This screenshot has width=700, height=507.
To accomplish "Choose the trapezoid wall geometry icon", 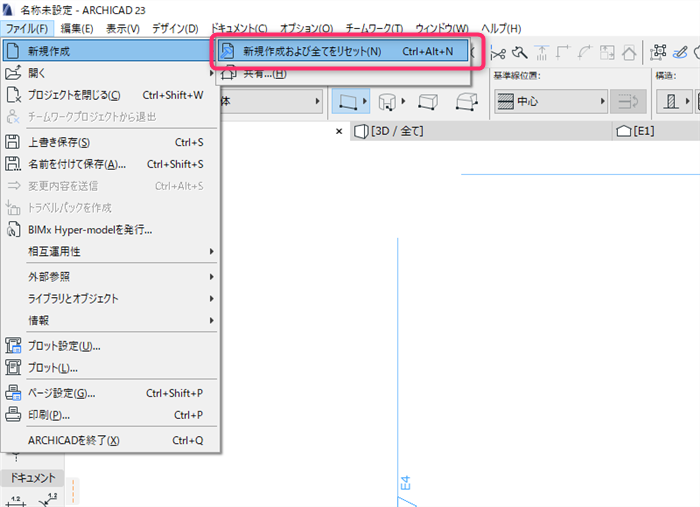I will 428,102.
